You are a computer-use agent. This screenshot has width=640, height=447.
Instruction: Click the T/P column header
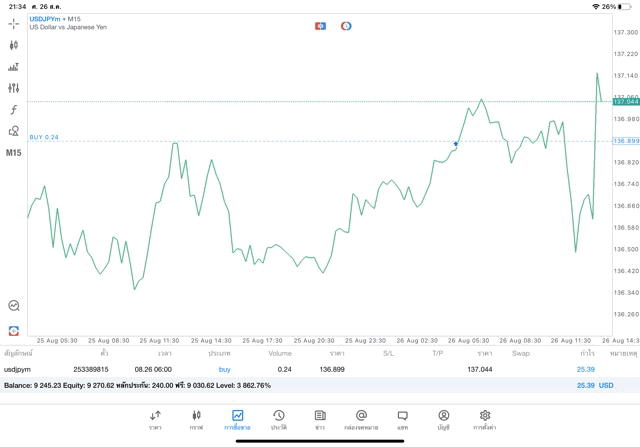(438, 354)
